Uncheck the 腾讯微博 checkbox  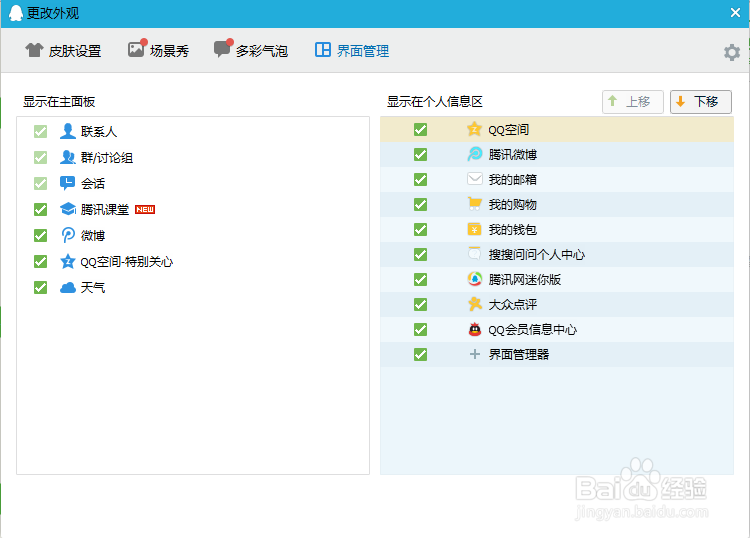click(x=420, y=154)
